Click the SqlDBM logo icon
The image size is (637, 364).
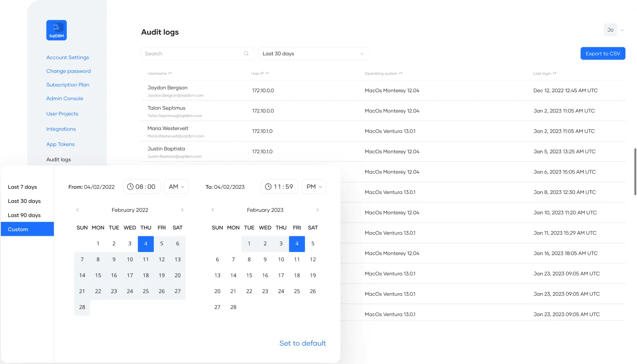pos(56,30)
